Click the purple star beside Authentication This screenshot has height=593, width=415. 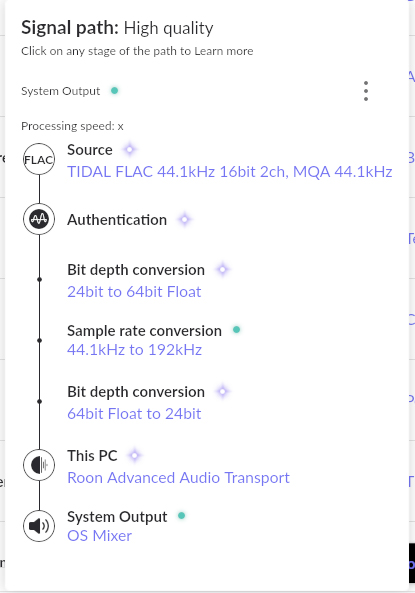(185, 219)
